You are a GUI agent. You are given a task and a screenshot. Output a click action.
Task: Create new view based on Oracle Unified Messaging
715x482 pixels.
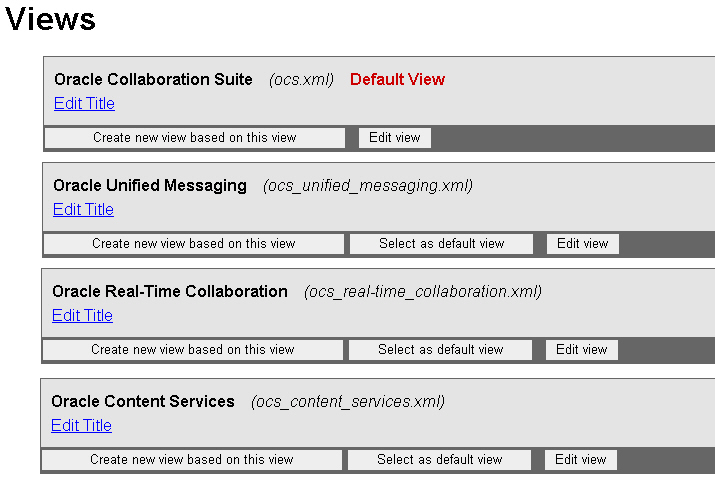pyautogui.click(x=194, y=244)
